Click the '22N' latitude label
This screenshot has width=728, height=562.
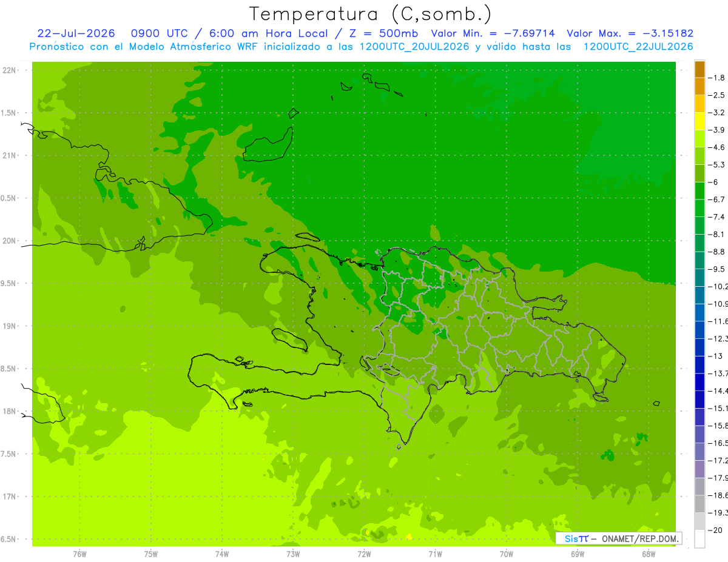(10, 70)
